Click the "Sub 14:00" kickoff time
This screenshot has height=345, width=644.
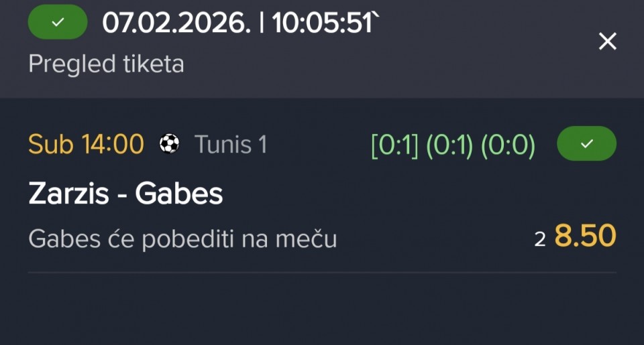(86, 144)
